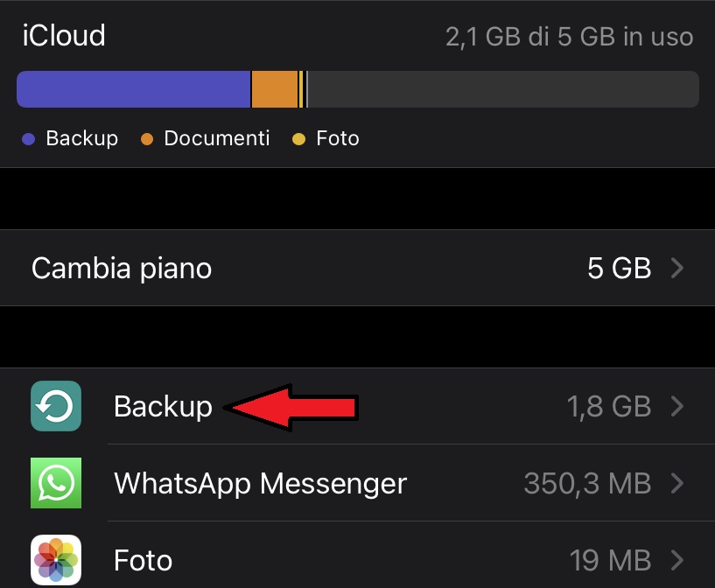Screen dimensions: 715x588
Task: Open the Backup row chevron arrow
Action: (677, 406)
